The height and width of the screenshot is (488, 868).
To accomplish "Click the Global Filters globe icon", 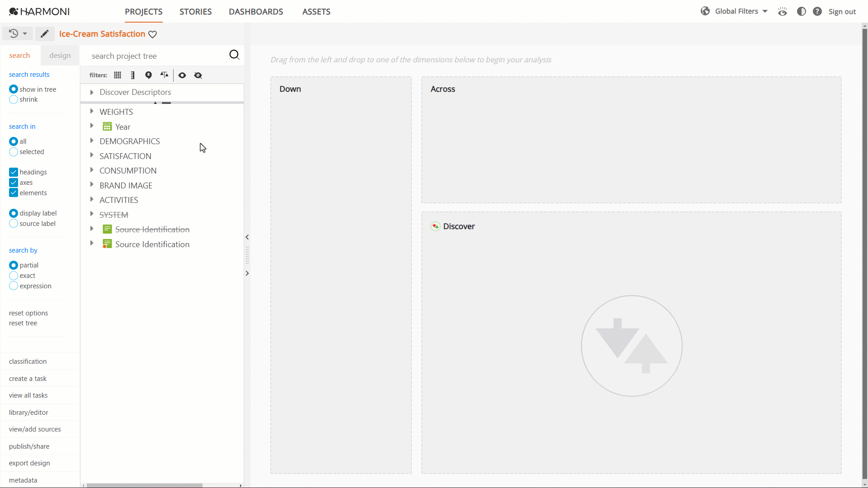I will [x=705, y=11].
